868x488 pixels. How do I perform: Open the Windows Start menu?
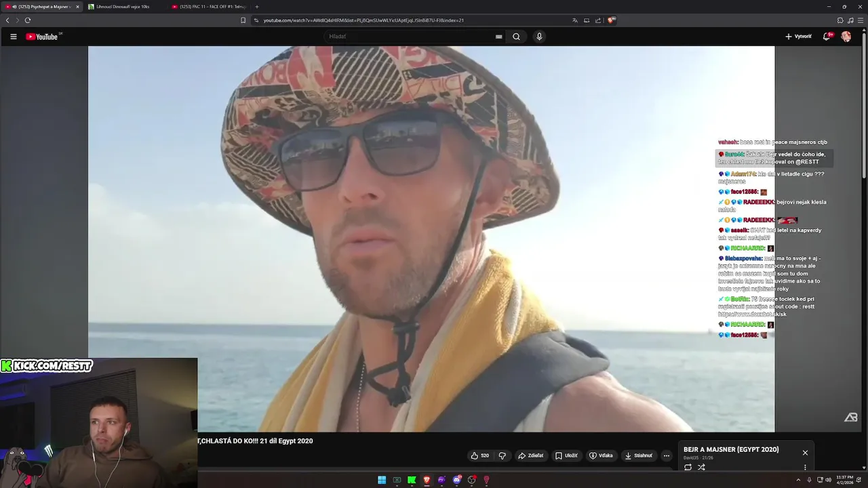[382, 480]
